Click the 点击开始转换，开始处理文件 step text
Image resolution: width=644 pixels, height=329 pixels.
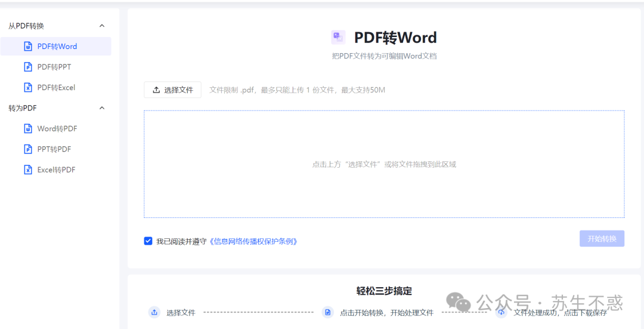pos(386,313)
